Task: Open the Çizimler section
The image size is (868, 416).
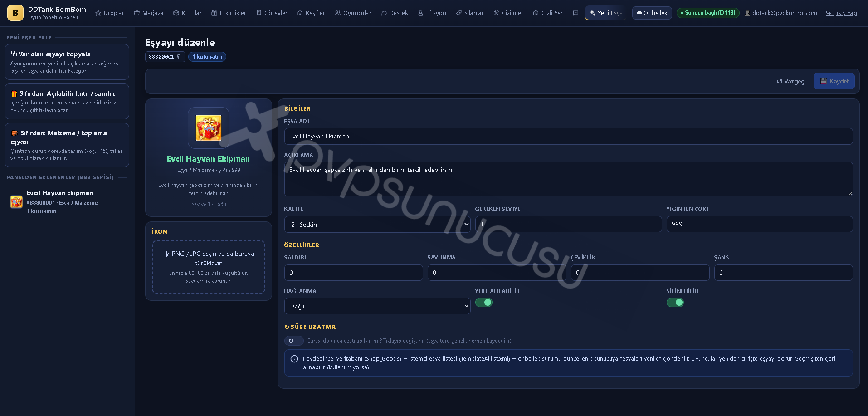Action: 508,13
